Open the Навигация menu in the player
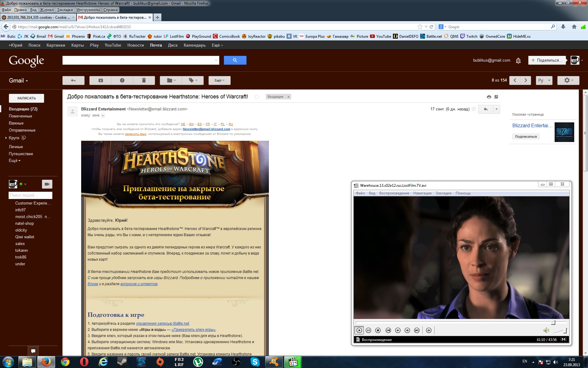The width and height of the screenshot is (588, 368). coord(422,193)
